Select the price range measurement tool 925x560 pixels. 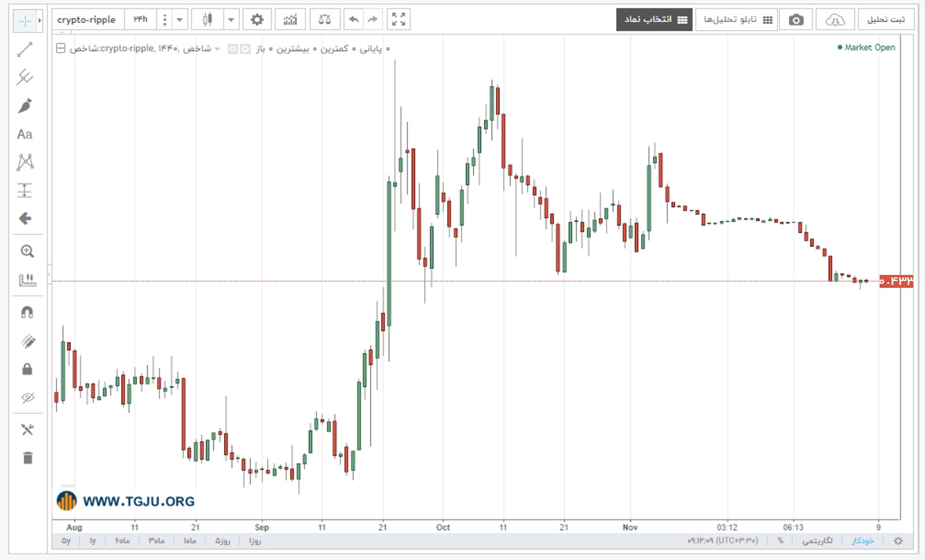click(25, 190)
